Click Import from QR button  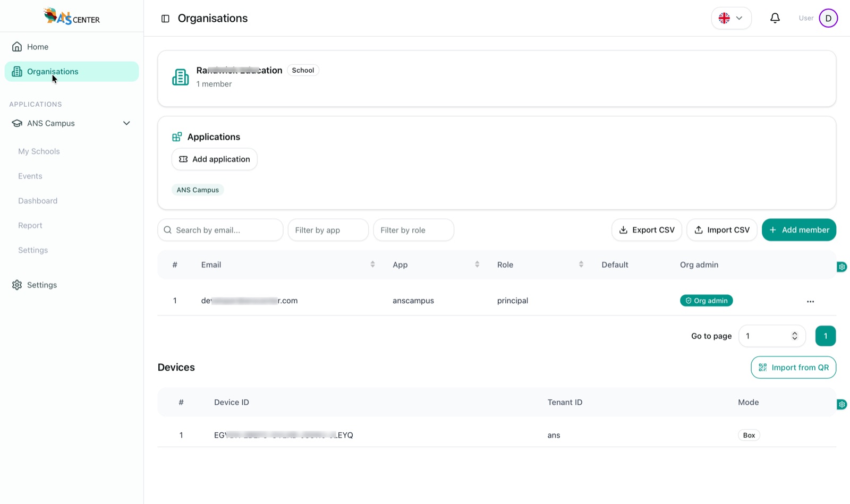(x=794, y=368)
